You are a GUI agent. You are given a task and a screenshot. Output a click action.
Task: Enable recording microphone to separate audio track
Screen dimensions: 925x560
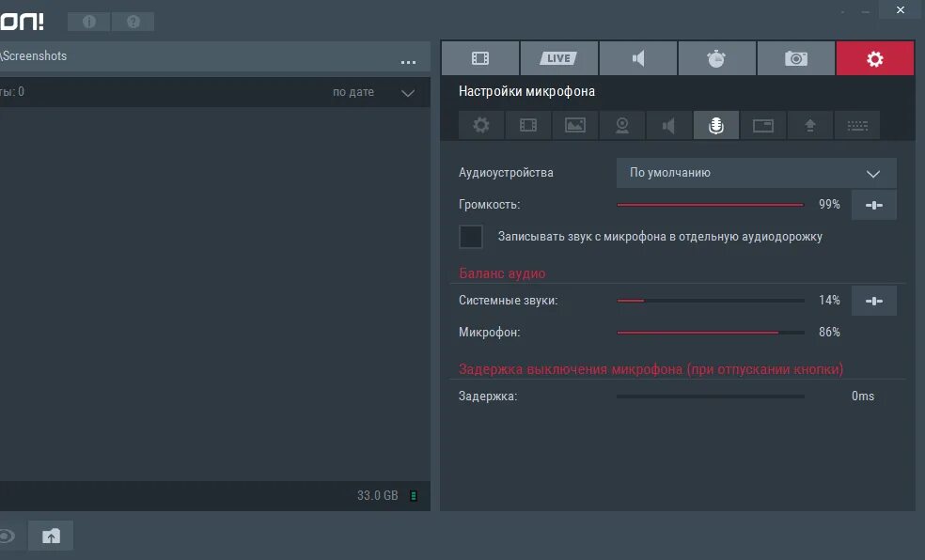point(471,236)
